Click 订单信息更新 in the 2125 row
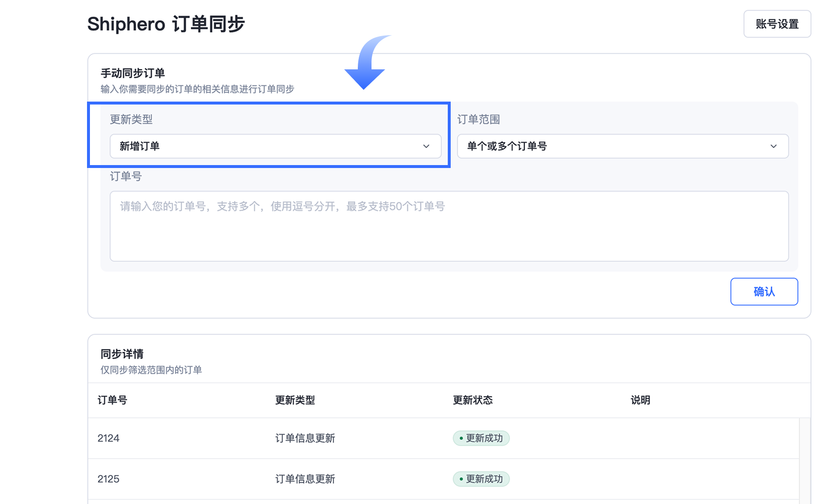This screenshot has width=831, height=504. pyautogui.click(x=305, y=479)
